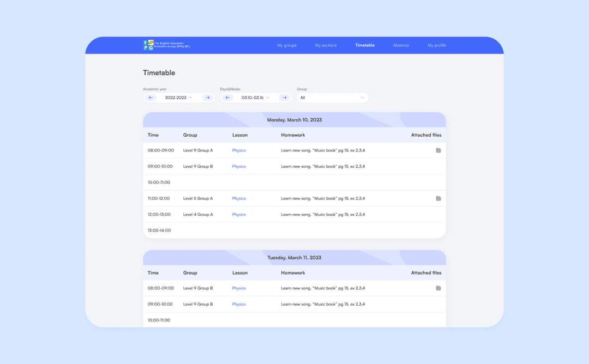The image size is (589, 364).
Task: Open the Absence navigation item
Action: pyautogui.click(x=401, y=45)
